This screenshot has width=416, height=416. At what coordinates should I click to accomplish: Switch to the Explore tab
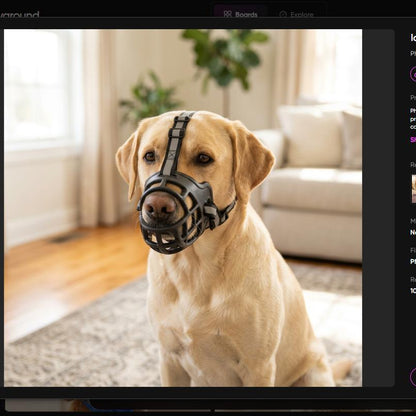click(x=296, y=14)
